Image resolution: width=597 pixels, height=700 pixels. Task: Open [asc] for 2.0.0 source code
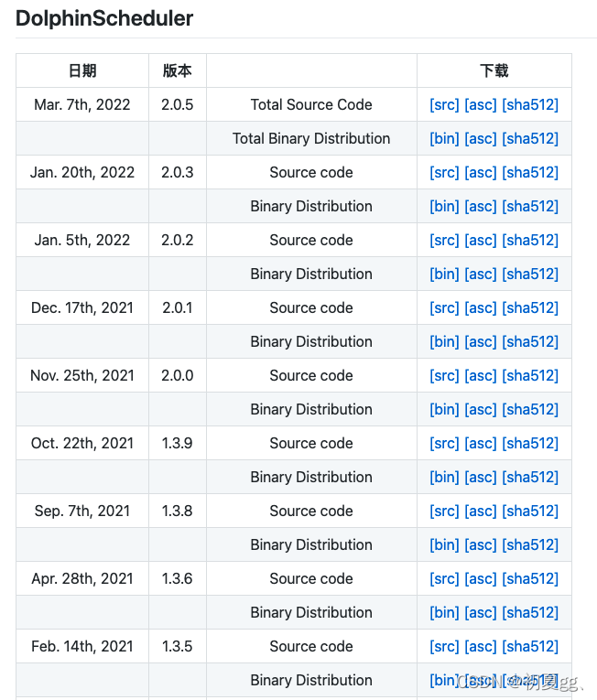(481, 375)
